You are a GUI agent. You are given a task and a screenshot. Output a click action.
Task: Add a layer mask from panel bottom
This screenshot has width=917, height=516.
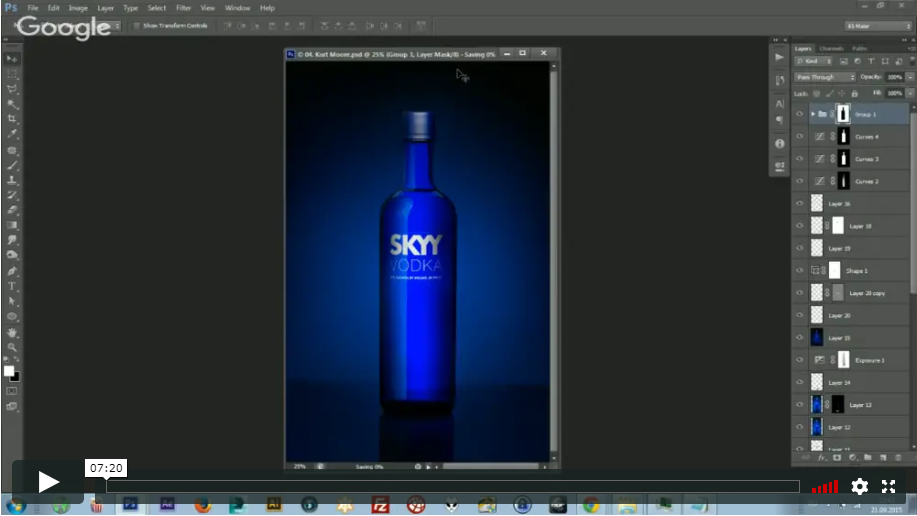837,457
